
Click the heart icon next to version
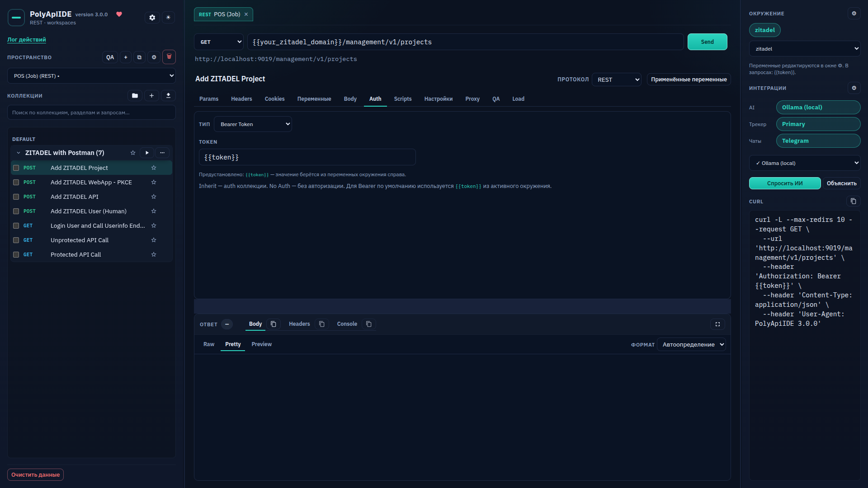119,14
